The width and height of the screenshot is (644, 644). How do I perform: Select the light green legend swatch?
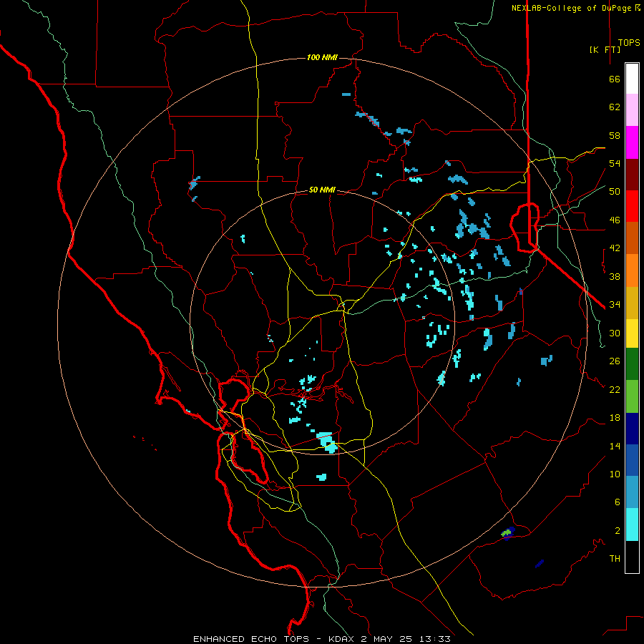(x=632, y=396)
